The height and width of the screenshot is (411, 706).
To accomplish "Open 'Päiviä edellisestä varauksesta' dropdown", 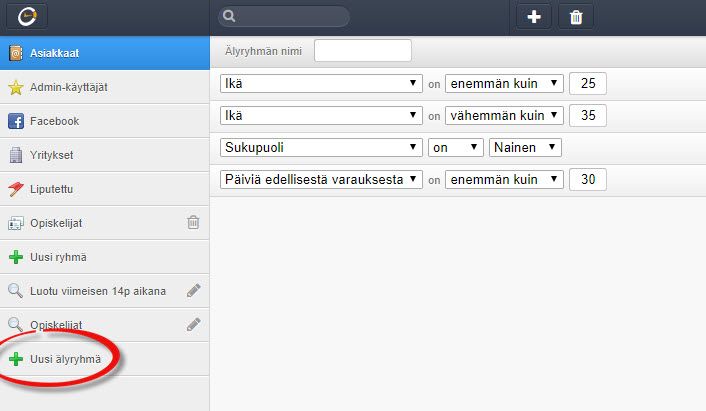I will 320,180.
